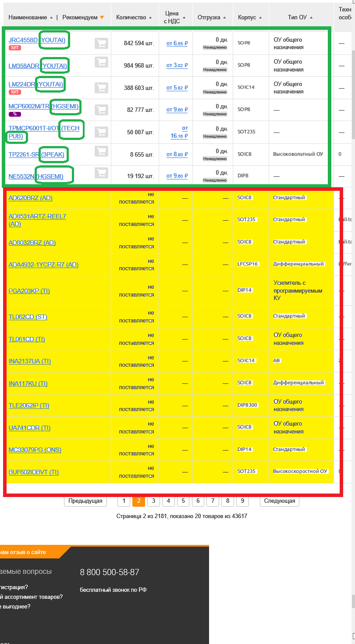355x644 pixels.
Task: Go to page 1
Action: pos(124,501)
